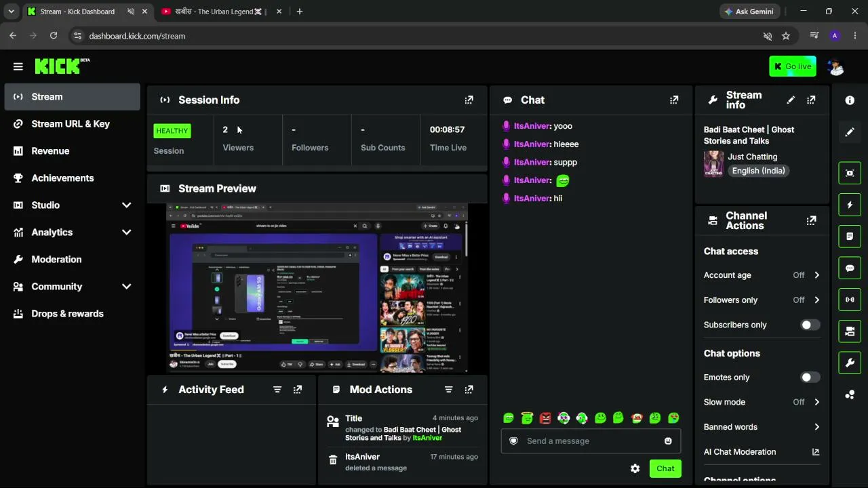Go to Stream in sidebar
The width and height of the screenshot is (868, 488).
point(72,97)
